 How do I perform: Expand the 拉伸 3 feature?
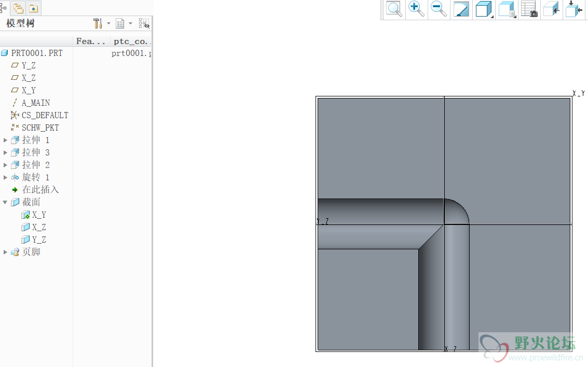pyautogui.click(x=5, y=152)
